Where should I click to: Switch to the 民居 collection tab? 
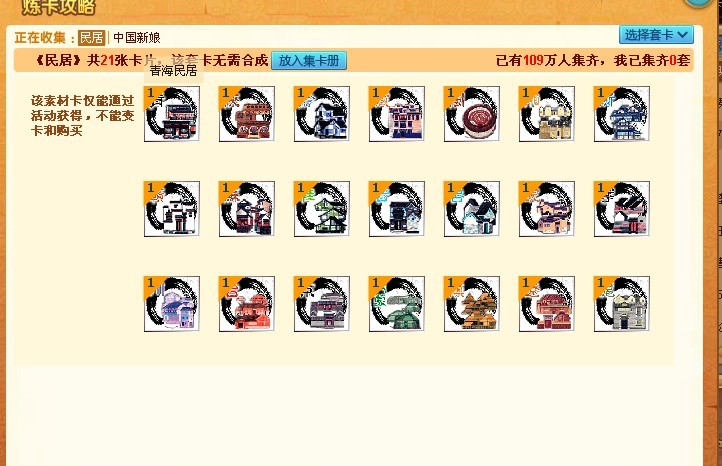point(92,37)
